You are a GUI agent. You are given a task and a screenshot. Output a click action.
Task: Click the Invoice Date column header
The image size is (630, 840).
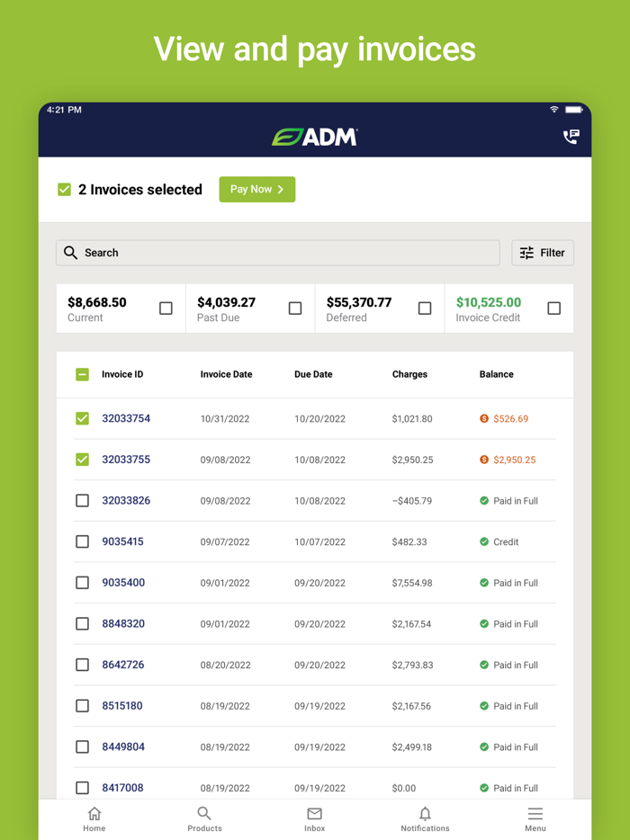pos(226,374)
